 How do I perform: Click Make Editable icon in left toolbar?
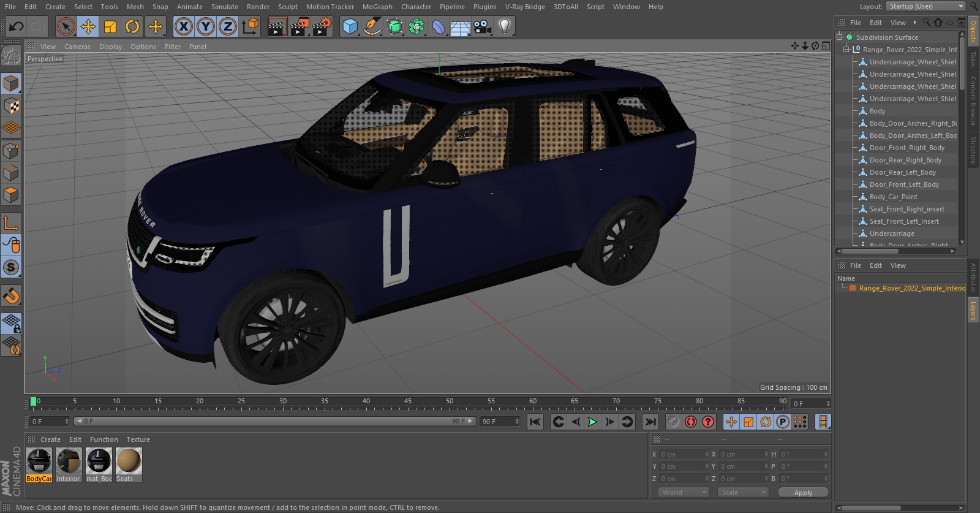(11, 56)
